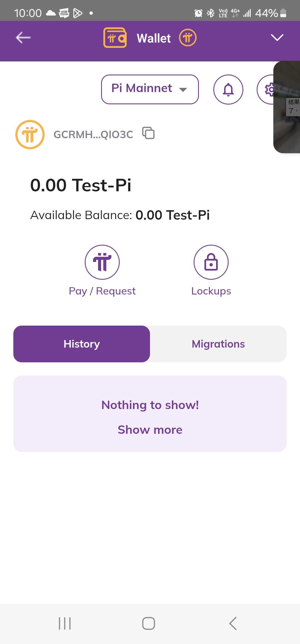Open Android recent apps button

click(65, 623)
